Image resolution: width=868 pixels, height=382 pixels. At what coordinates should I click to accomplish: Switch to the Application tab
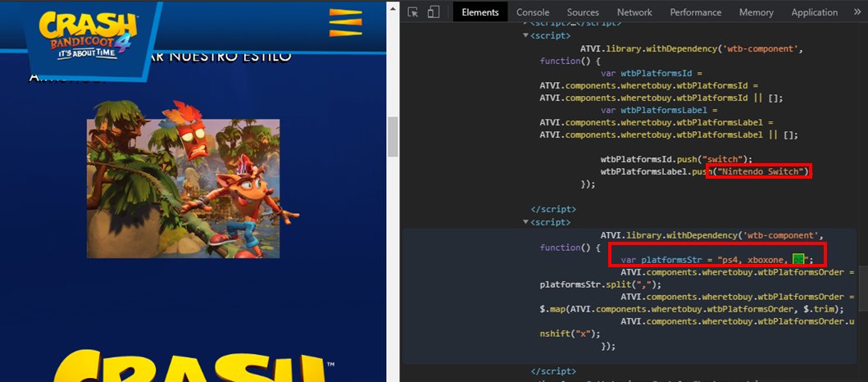coord(814,12)
